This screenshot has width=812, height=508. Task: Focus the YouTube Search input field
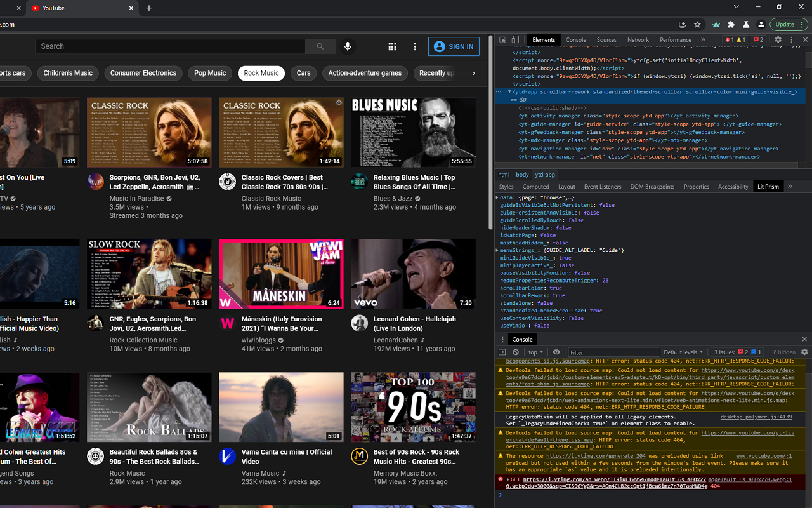(x=170, y=46)
